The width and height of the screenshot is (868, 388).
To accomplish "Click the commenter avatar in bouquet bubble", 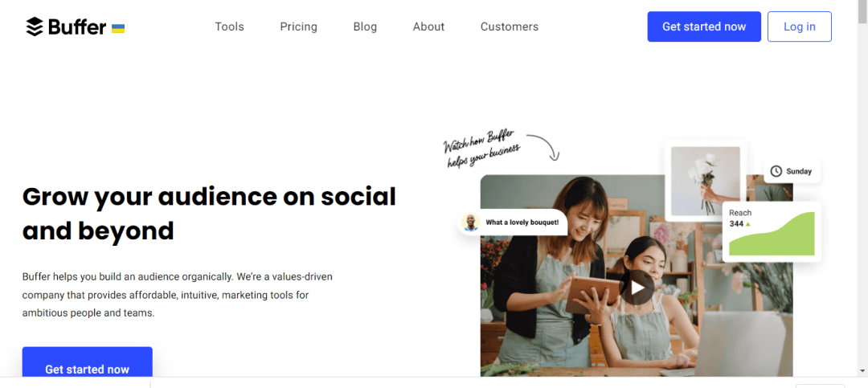I will click(x=470, y=223).
